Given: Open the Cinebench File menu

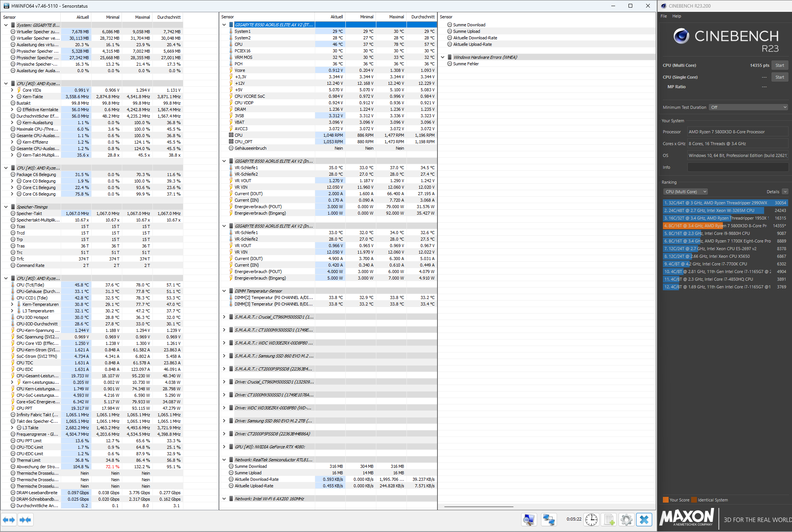Looking at the screenshot, I should (x=664, y=16).
